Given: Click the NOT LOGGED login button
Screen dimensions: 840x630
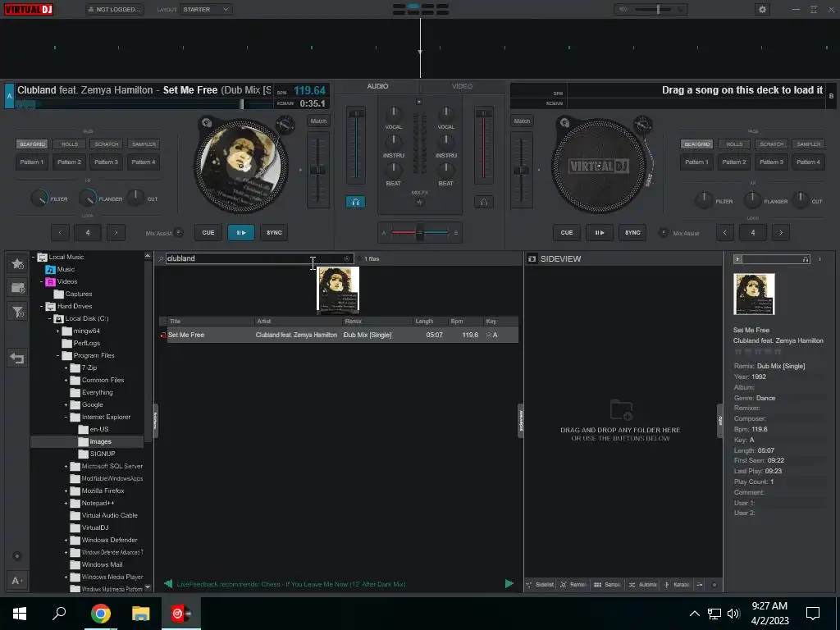Looking at the screenshot, I should point(115,9).
